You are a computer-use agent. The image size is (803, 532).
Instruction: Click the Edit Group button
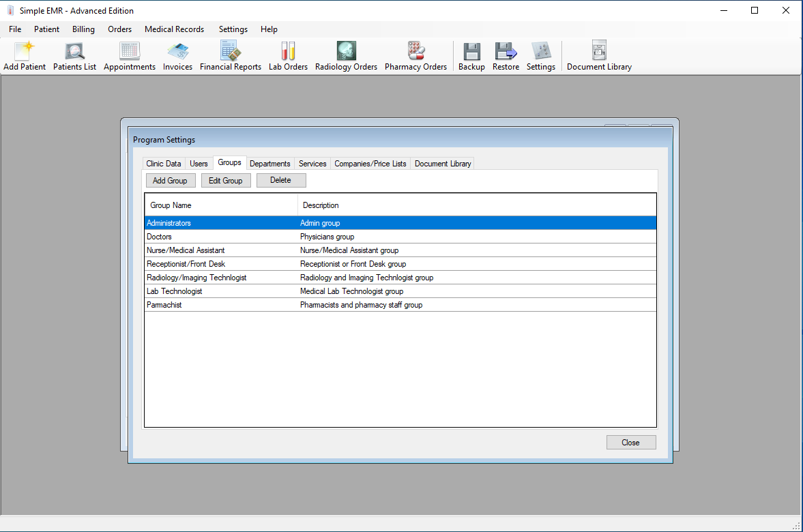[226, 180]
